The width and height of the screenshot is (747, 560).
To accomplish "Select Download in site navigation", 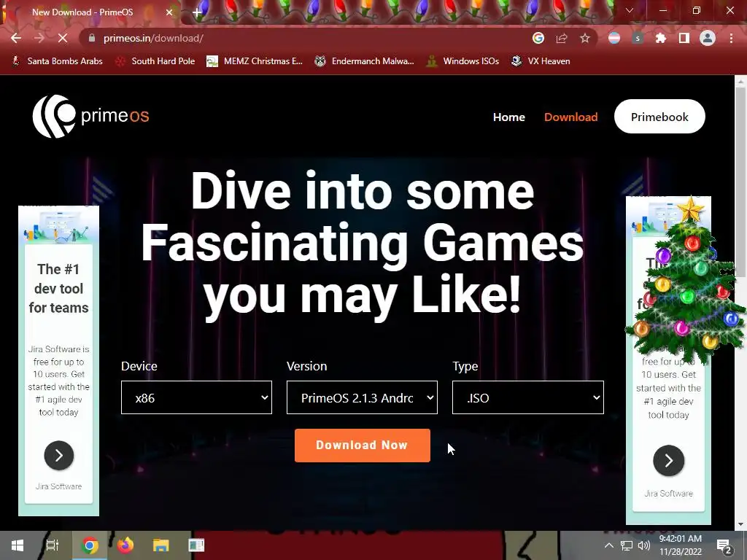I will coord(570,117).
